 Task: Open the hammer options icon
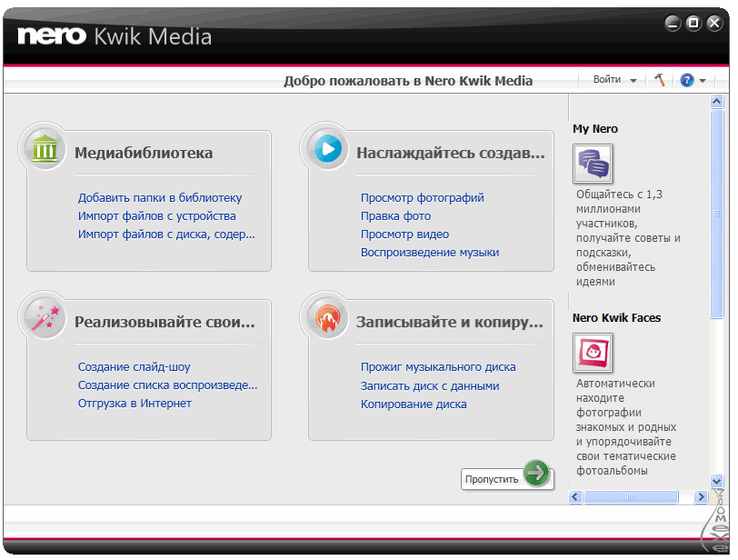pos(660,80)
